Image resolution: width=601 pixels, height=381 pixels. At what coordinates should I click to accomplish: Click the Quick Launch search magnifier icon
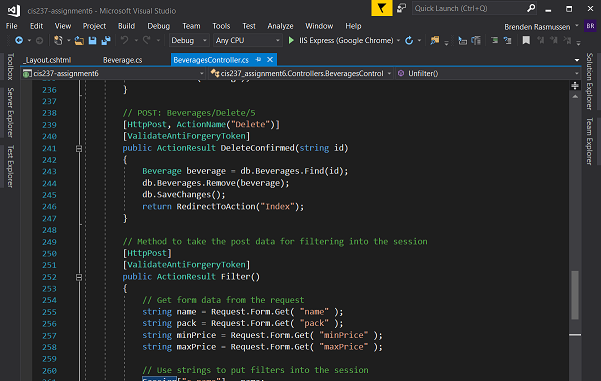coord(530,8)
